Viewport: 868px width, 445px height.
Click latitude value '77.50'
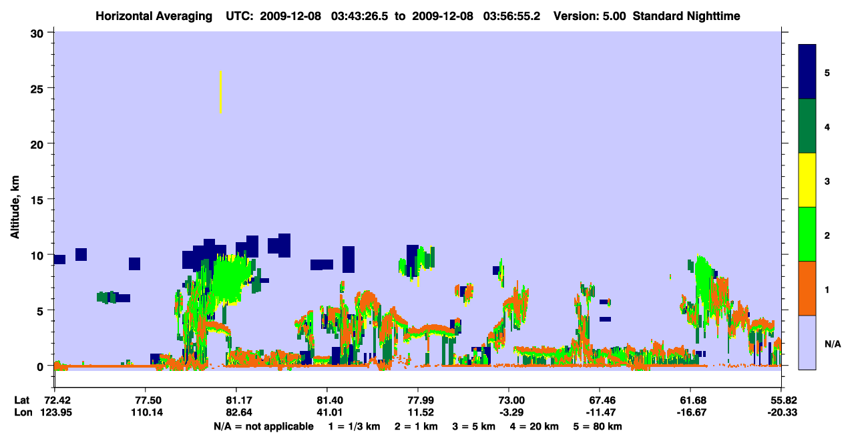pos(146,400)
